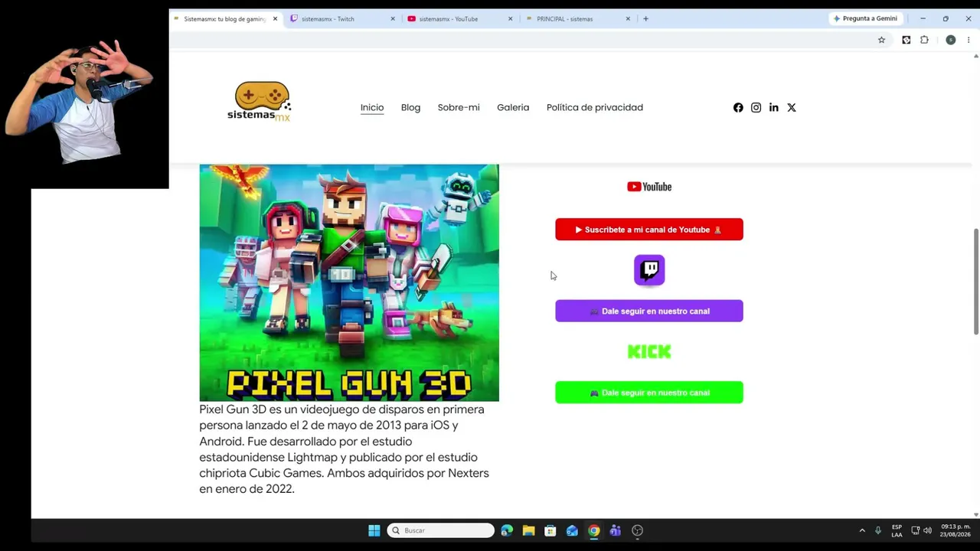This screenshot has height=551, width=980.
Task: Open the Instagram social icon
Action: (x=756, y=108)
